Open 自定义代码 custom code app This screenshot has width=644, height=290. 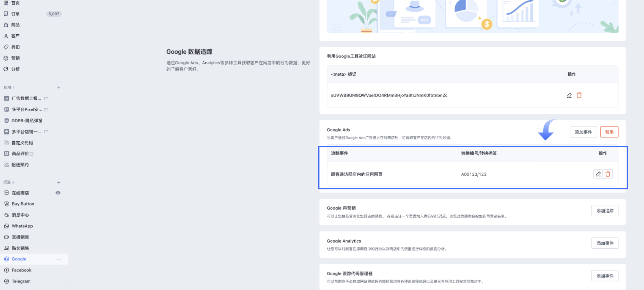[x=22, y=143]
